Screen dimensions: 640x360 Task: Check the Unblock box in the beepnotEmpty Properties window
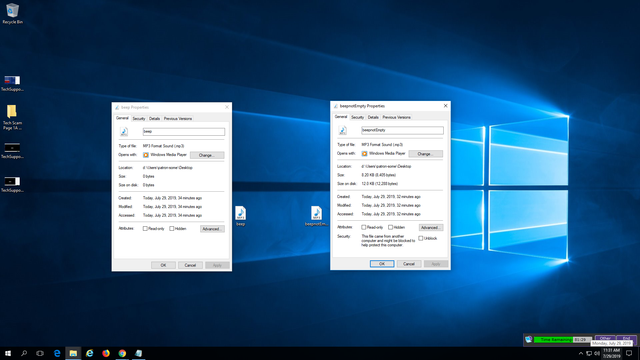click(421, 238)
